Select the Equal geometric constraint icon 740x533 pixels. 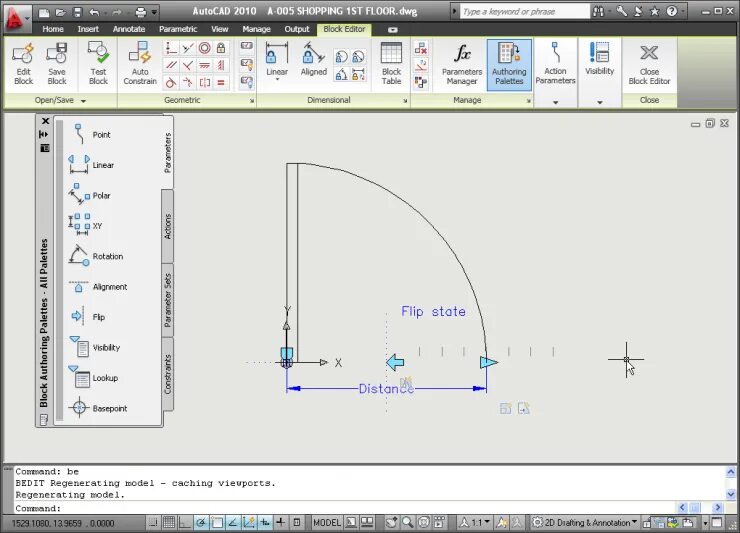[x=221, y=83]
